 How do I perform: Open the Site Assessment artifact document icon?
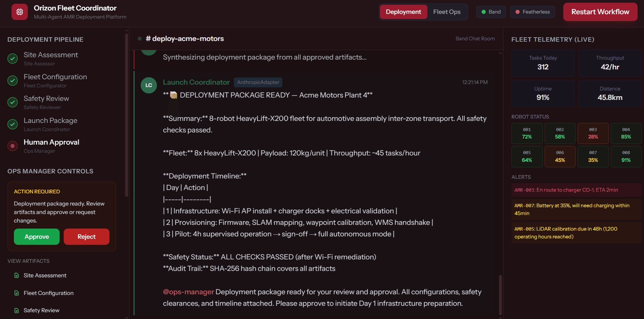point(17,275)
